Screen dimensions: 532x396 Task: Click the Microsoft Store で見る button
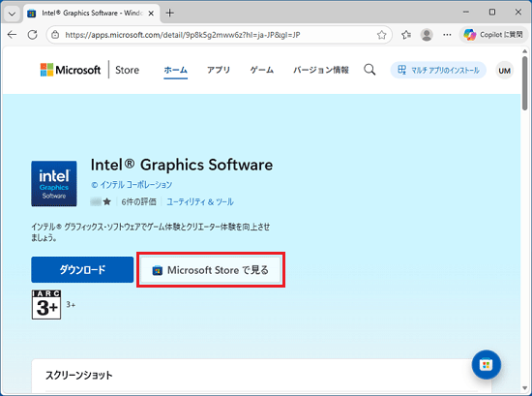[210, 270]
